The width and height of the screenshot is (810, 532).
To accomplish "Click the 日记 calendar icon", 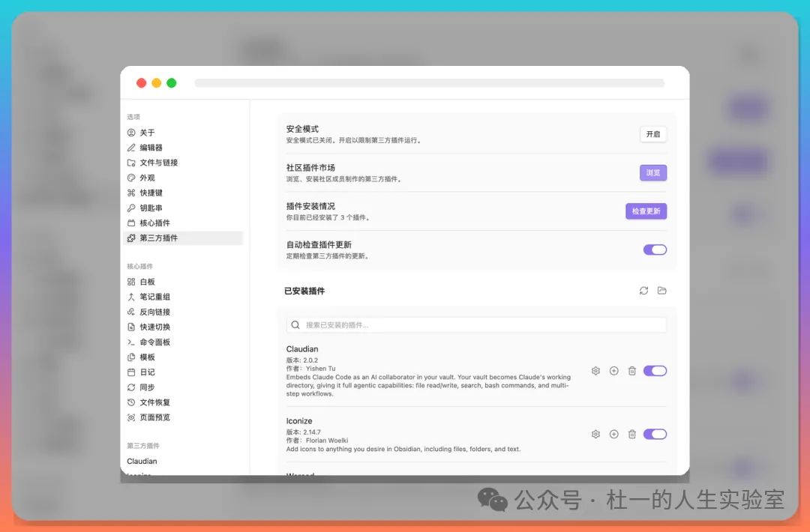I will click(131, 372).
